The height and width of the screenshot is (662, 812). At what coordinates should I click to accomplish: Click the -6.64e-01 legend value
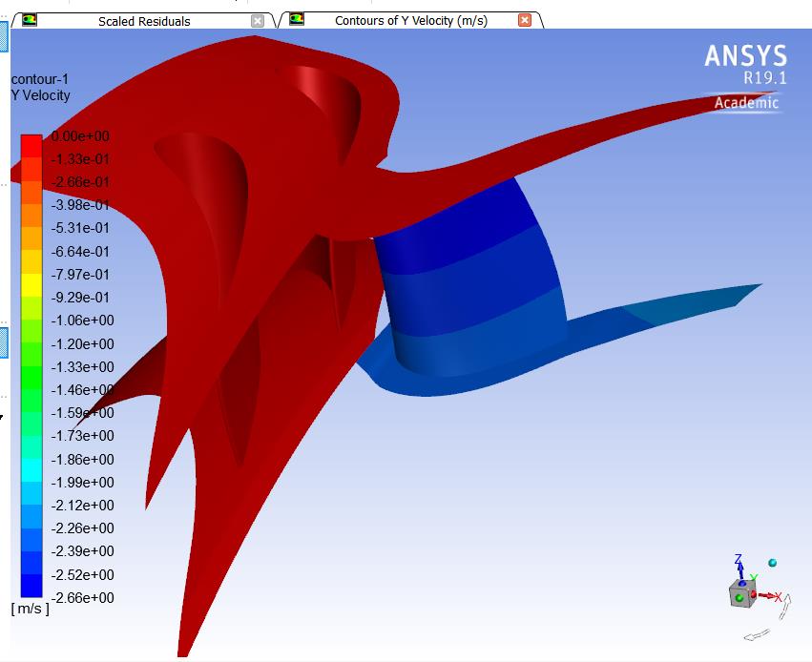coord(80,252)
